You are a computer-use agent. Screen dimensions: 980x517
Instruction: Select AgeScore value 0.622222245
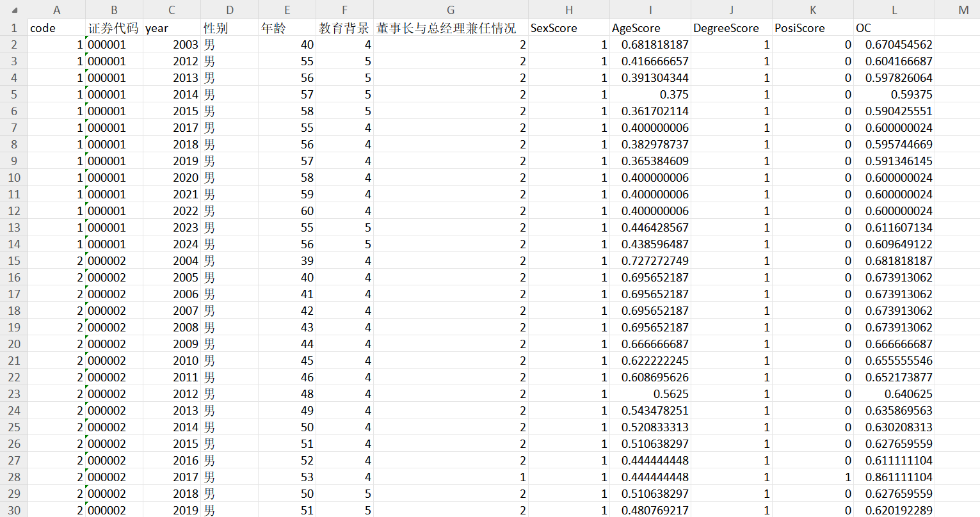click(x=650, y=361)
